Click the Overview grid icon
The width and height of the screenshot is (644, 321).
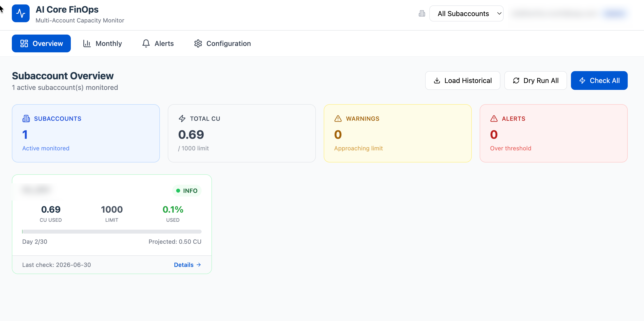24,43
